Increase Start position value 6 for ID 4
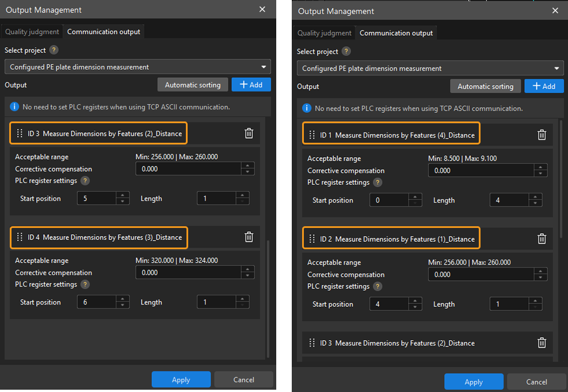 click(x=123, y=299)
